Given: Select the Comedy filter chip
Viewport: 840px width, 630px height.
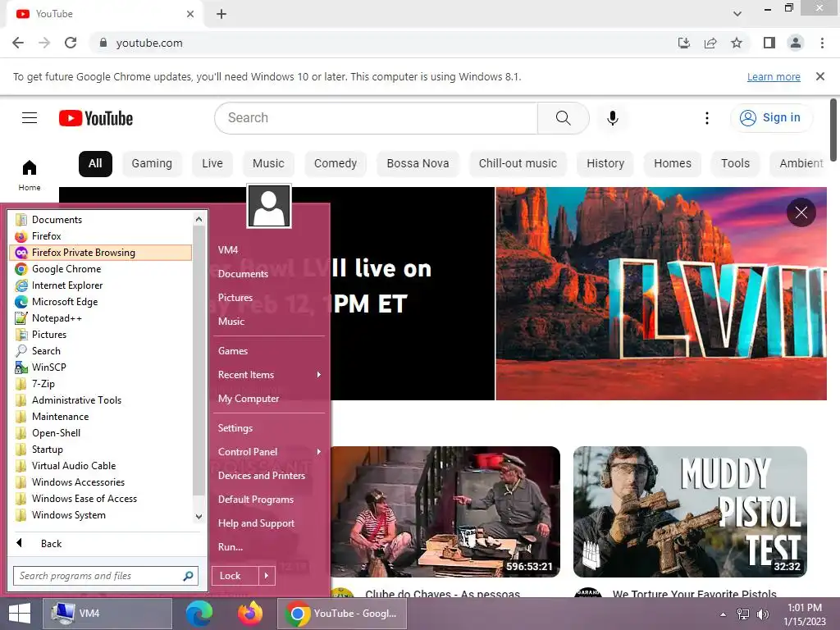Looking at the screenshot, I should click(x=336, y=163).
